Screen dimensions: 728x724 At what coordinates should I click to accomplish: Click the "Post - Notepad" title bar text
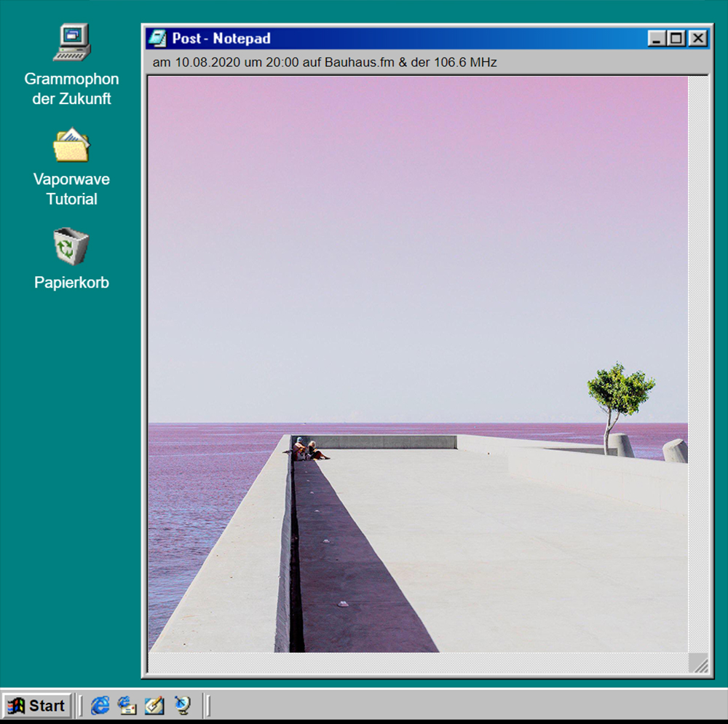coord(221,39)
